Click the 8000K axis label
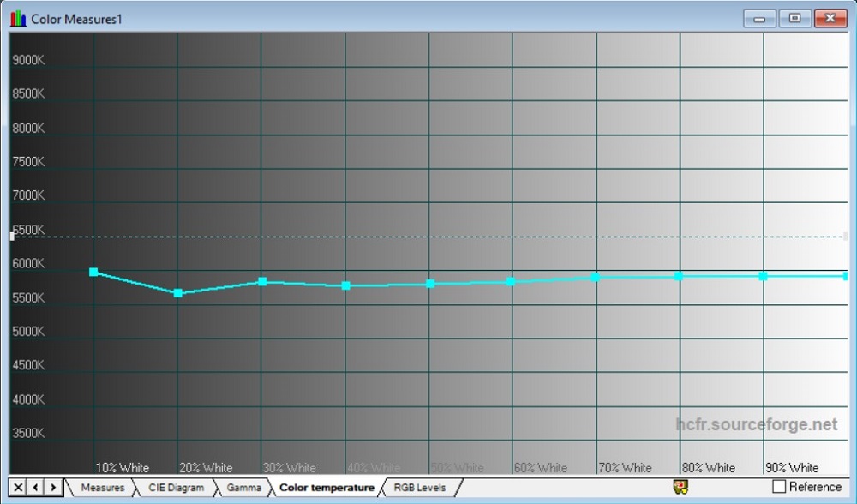Viewport: 857px width, 504px height. point(28,128)
